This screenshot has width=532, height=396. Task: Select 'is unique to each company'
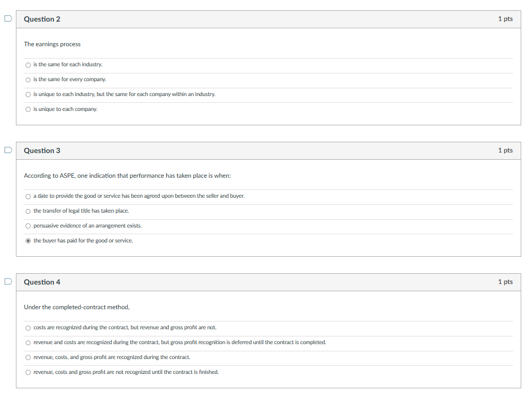coord(28,109)
